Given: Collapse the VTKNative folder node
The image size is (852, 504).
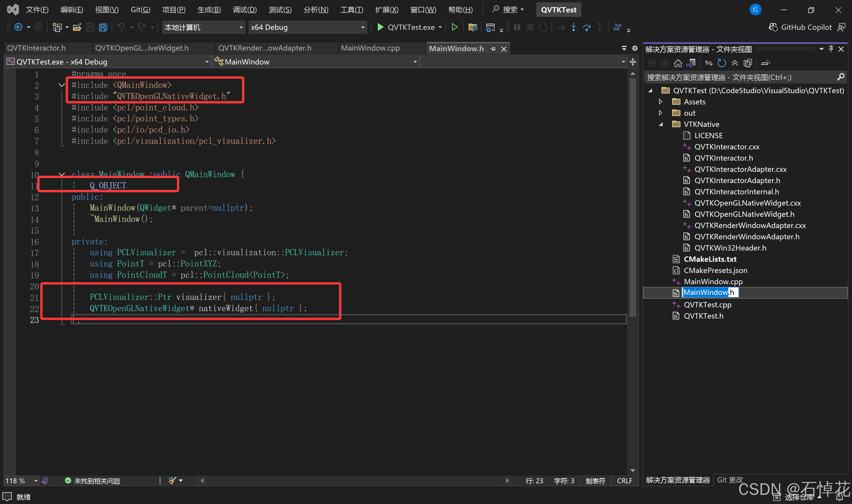Looking at the screenshot, I should tap(661, 124).
